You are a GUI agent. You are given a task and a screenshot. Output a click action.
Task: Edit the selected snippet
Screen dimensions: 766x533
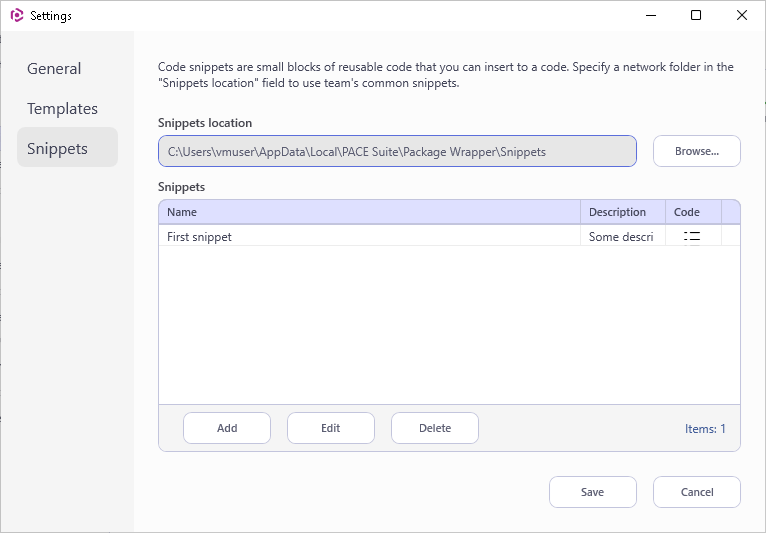click(x=331, y=428)
